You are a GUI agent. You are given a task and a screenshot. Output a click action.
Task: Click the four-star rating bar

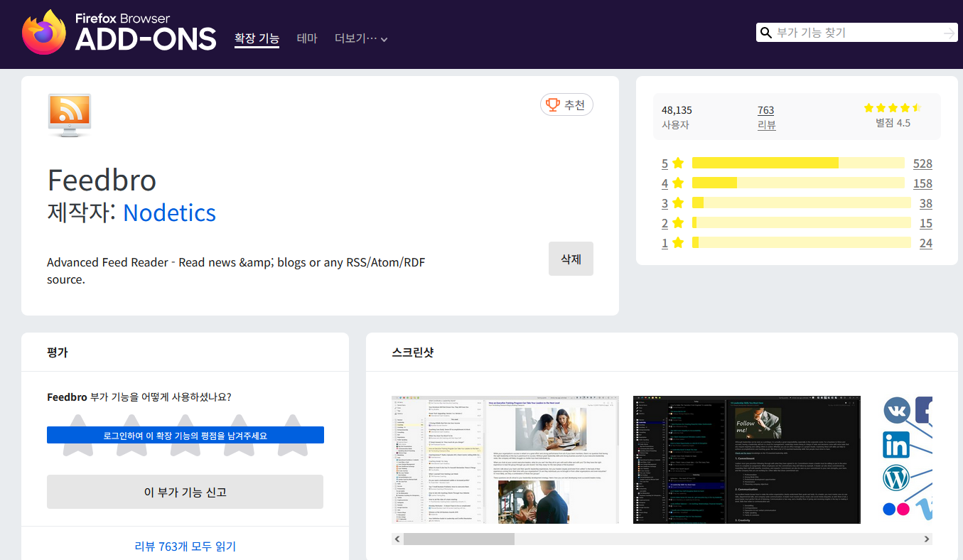[798, 183]
